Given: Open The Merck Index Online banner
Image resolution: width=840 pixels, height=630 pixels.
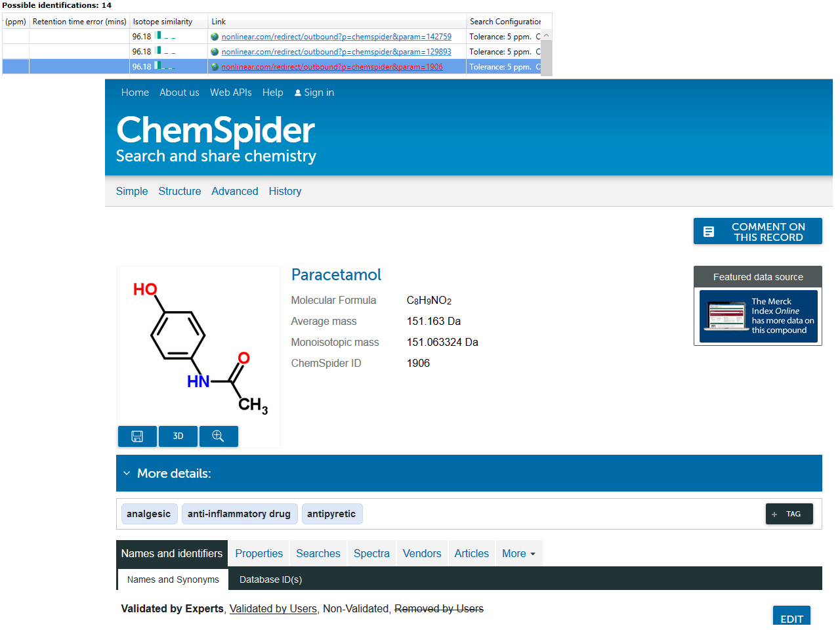Looking at the screenshot, I should [759, 316].
